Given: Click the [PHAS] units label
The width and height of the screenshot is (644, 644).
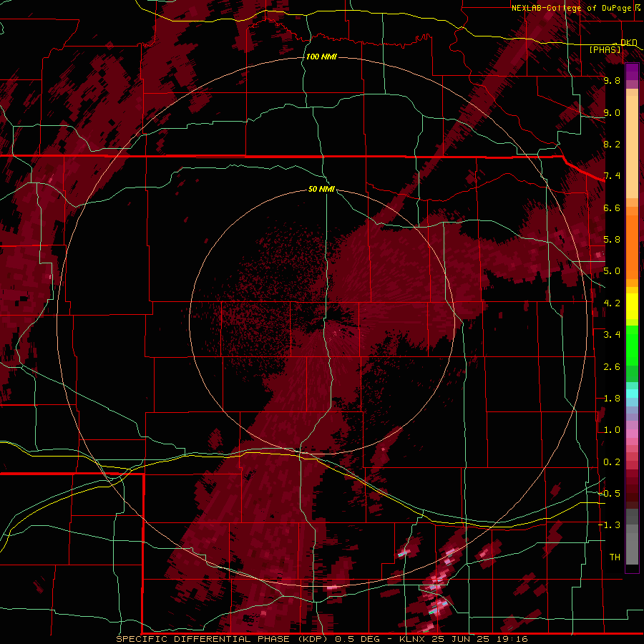Looking at the screenshot, I should click(x=605, y=49).
